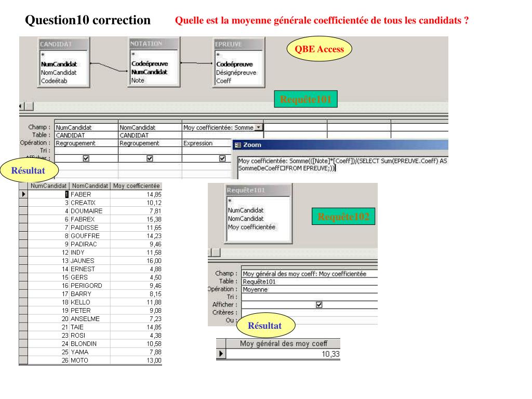This screenshot has width=532, height=399.
Task: Click first Regroupement cell in Opération row
Action: click(86, 143)
